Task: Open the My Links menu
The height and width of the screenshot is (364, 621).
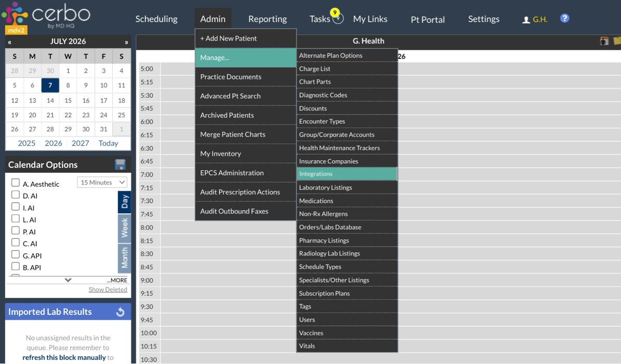Action: point(370,19)
